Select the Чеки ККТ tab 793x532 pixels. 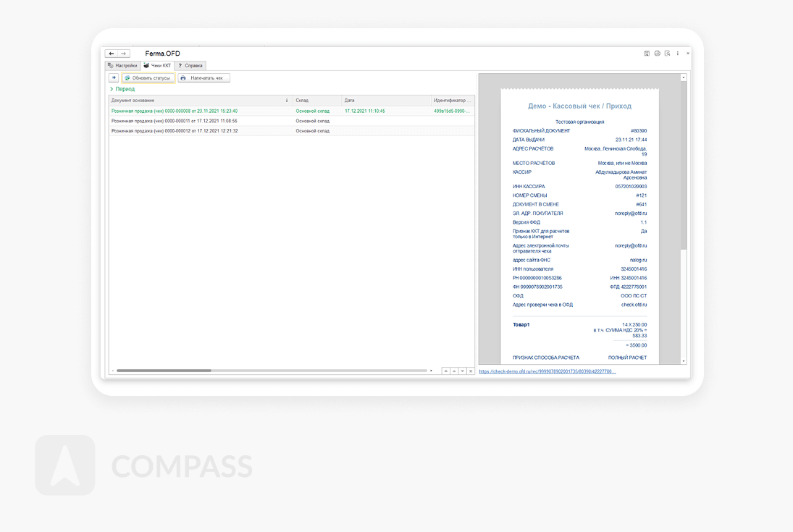tap(157, 65)
